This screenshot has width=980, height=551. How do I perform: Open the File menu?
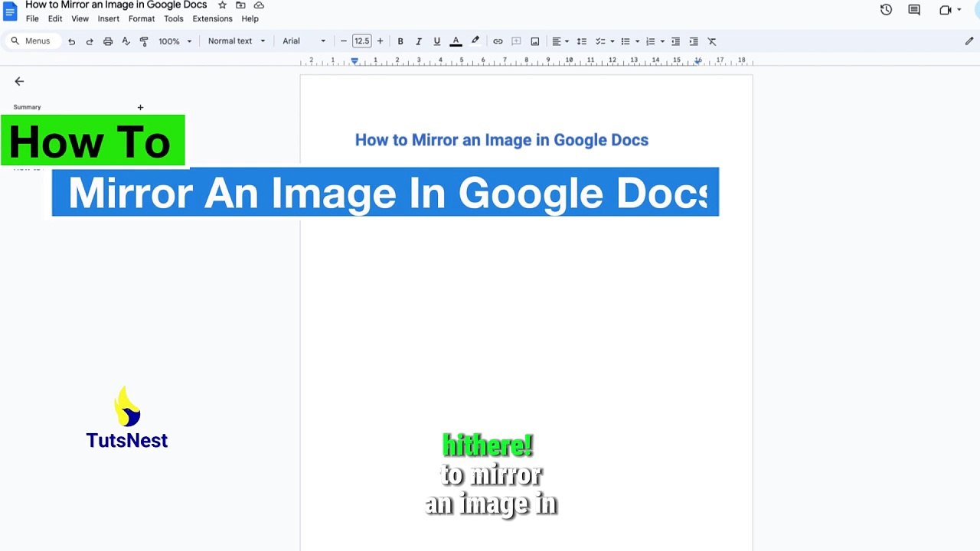click(32, 19)
